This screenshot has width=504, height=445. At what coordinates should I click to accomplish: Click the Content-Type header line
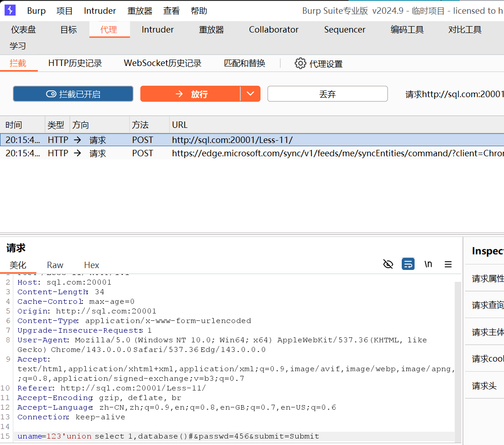pyautogui.click(x=134, y=321)
